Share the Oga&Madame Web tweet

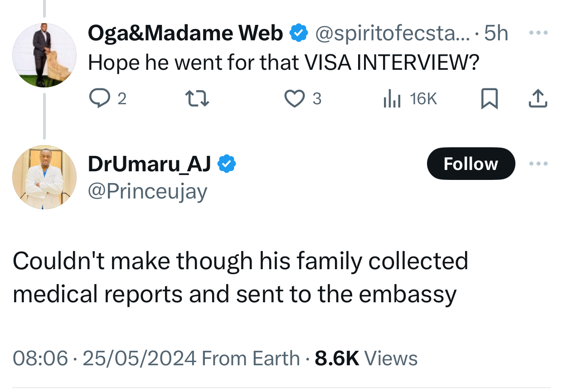(x=538, y=99)
